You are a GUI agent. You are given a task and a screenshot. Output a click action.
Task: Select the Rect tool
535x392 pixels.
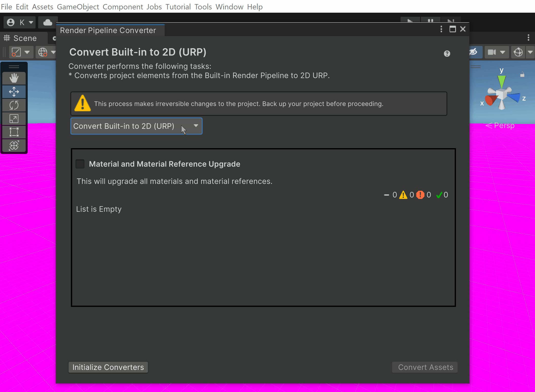[x=14, y=132]
